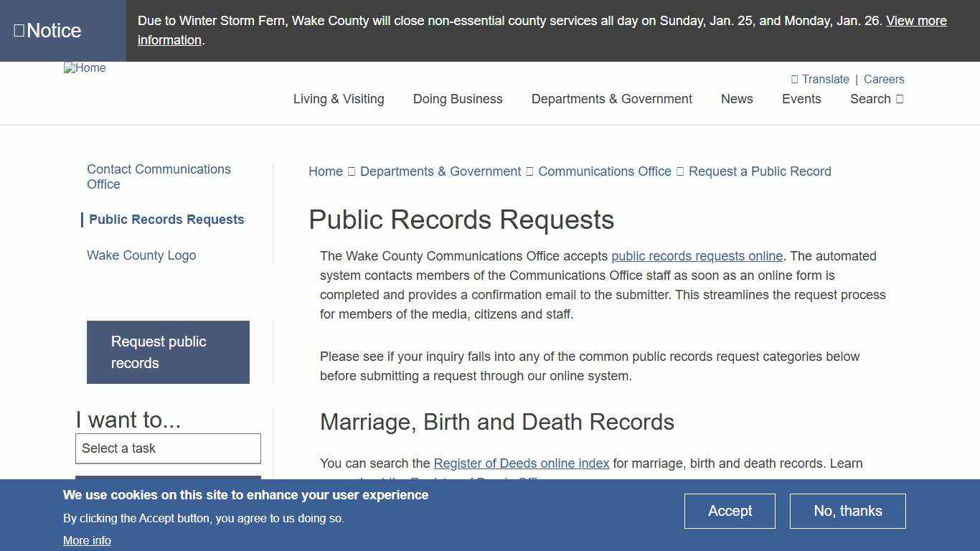Open the "Register of Deeds online index" link
The width and height of the screenshot is (980, 551).
coord(521,463)
